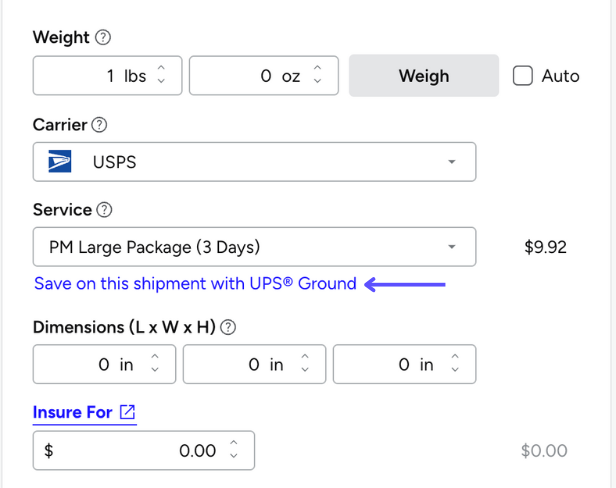Enable the Auto weigh checkbox
This screenshot has width=616, height=488.
pos(523,76)
